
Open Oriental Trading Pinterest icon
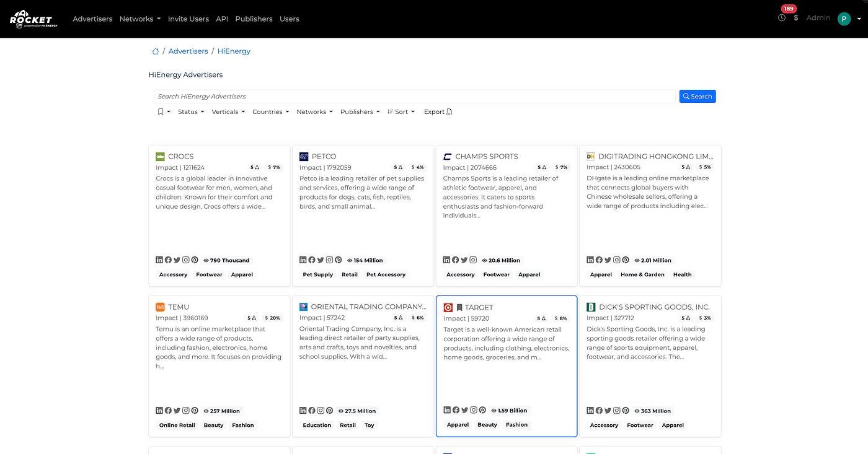coord(330,411)
